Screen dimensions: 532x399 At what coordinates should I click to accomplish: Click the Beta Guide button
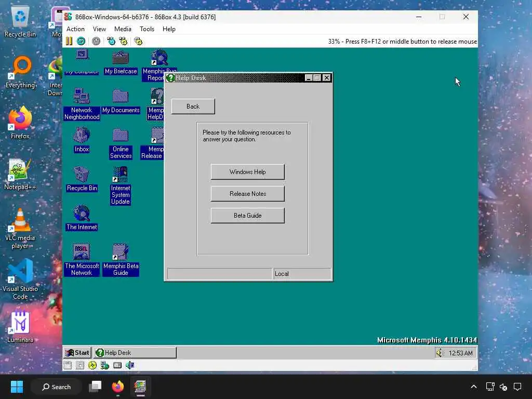point(248,216)
